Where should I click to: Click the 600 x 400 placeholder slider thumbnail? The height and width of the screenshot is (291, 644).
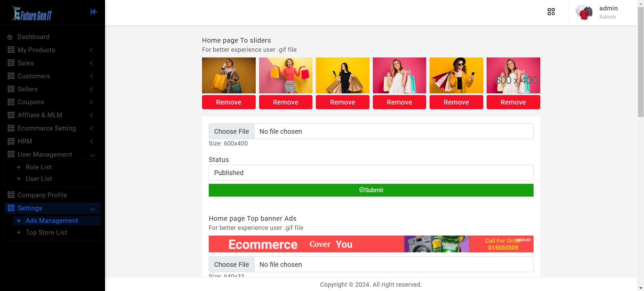point(513,76)
